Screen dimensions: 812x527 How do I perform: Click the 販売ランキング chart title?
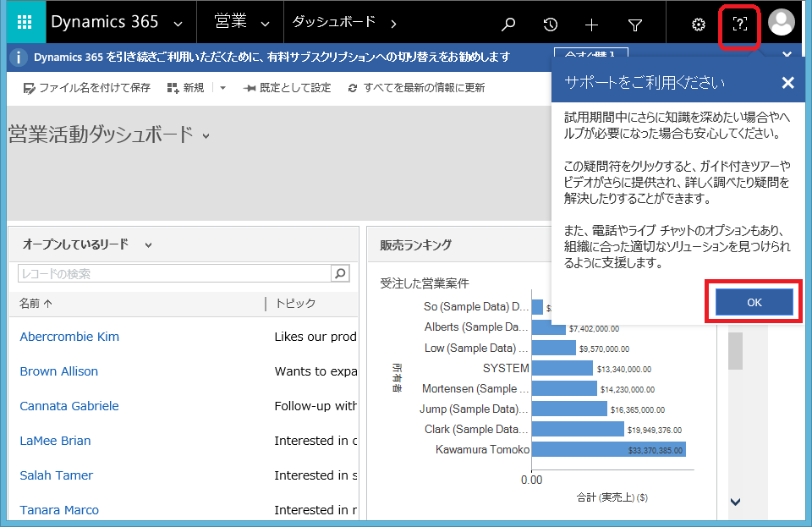416,244
